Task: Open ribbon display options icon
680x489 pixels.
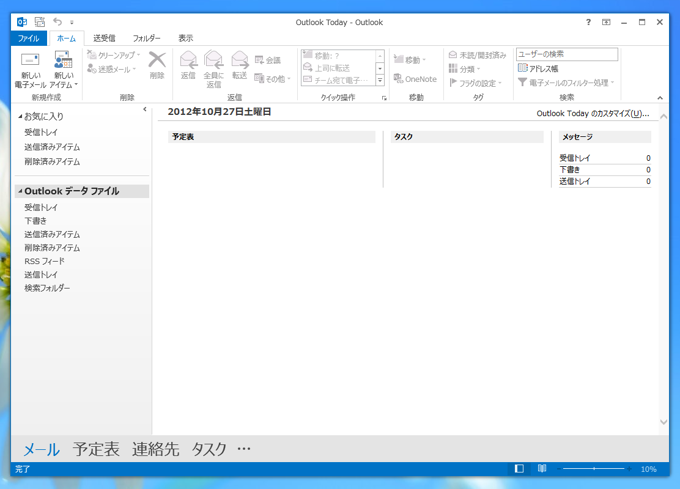Action: point(606,22)
